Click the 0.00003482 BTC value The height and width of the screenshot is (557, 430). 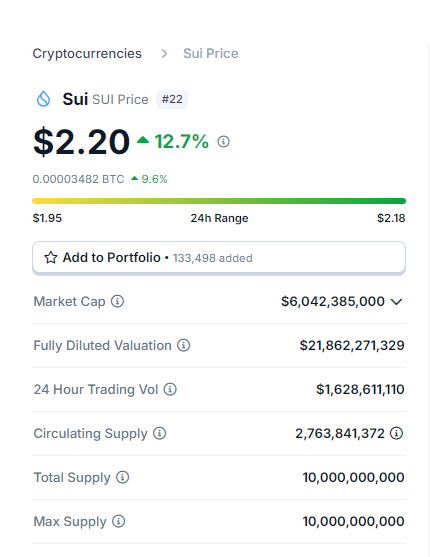[79, 179]
